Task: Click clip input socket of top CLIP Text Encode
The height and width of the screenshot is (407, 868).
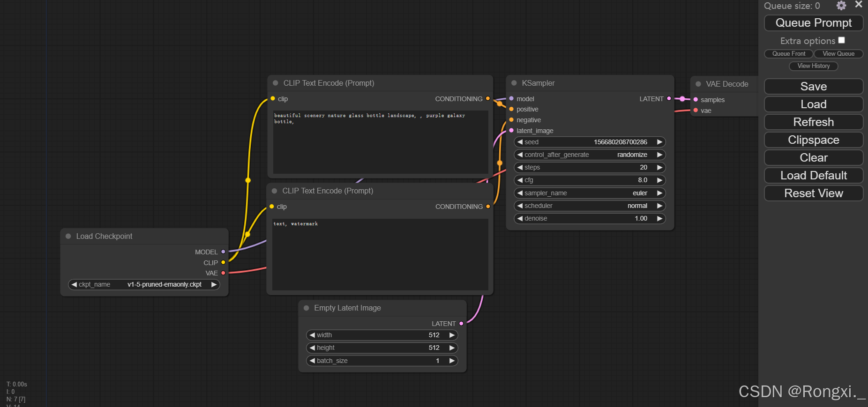Action: [x=273, y=99]
